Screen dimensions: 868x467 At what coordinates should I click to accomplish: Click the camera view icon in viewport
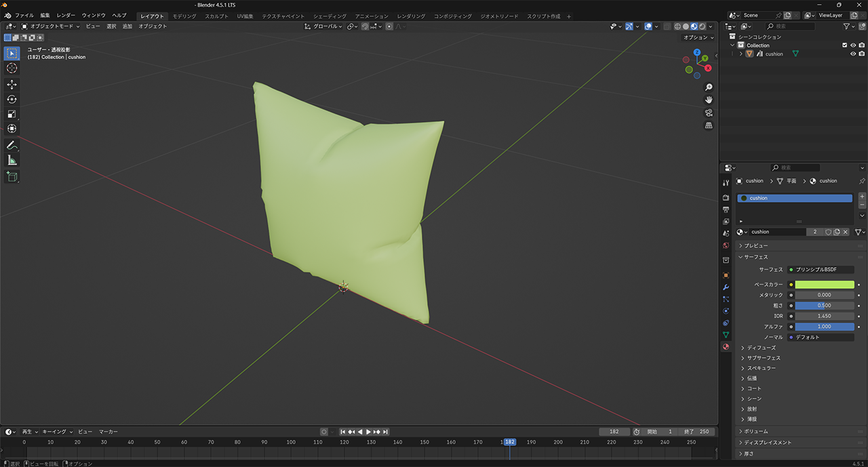709,113
